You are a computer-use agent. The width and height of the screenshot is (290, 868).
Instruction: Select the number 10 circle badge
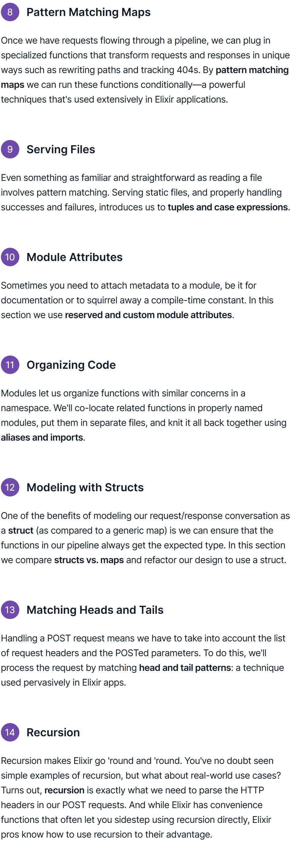click(10, 257)
